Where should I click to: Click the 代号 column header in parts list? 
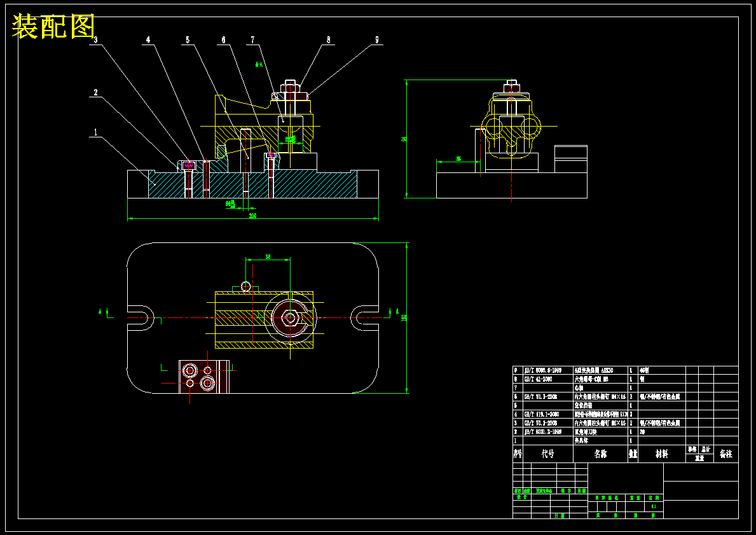click(x=547, y=454)
